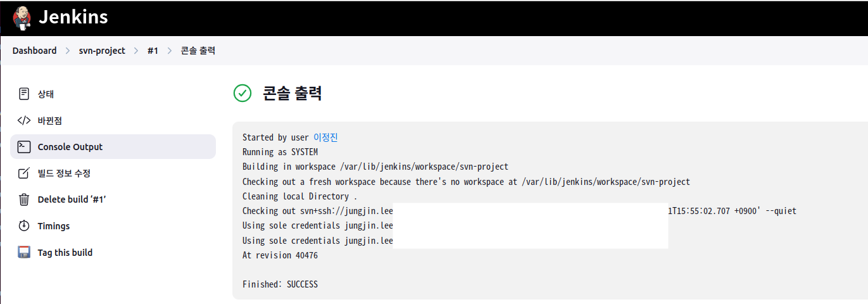The width and height of the screenshot is (868, 304).
Task: Click 'Cleaning local Directory .' line
Action: point(299,196)
